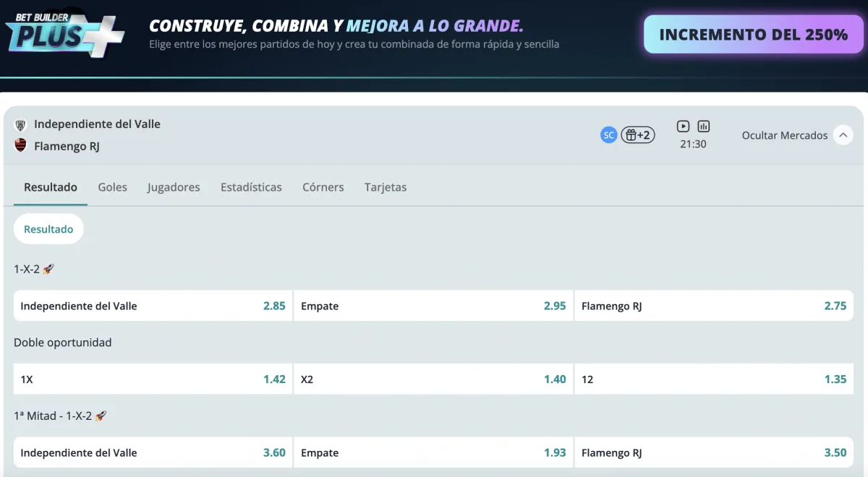Image resolution: width=868 pixels, height=477 pixels.
Task: Open the Jugadores tab
Action: pos(174,187)
